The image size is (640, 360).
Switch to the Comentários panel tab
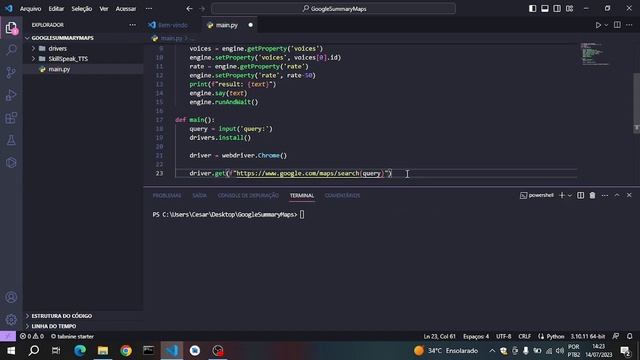pyautogui.click(x=342, y=196)
